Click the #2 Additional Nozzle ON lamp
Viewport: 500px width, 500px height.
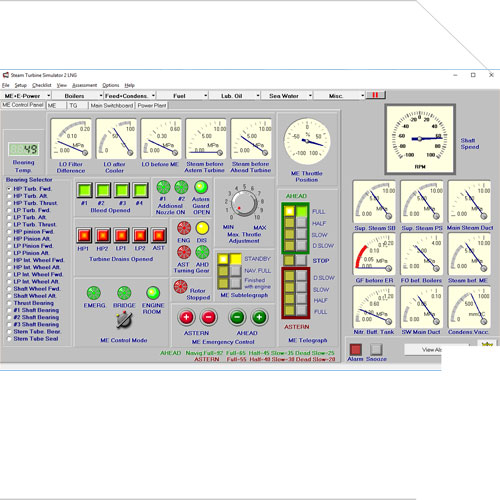pyautogui.click(x=181, y=187)
